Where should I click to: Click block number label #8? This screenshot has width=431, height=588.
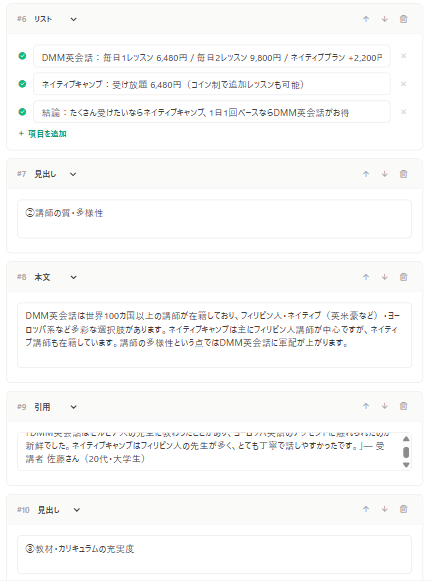coord(22,277)
